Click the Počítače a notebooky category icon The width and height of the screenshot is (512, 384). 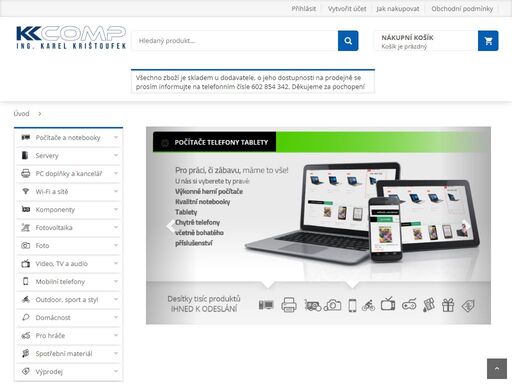(26, 137)
